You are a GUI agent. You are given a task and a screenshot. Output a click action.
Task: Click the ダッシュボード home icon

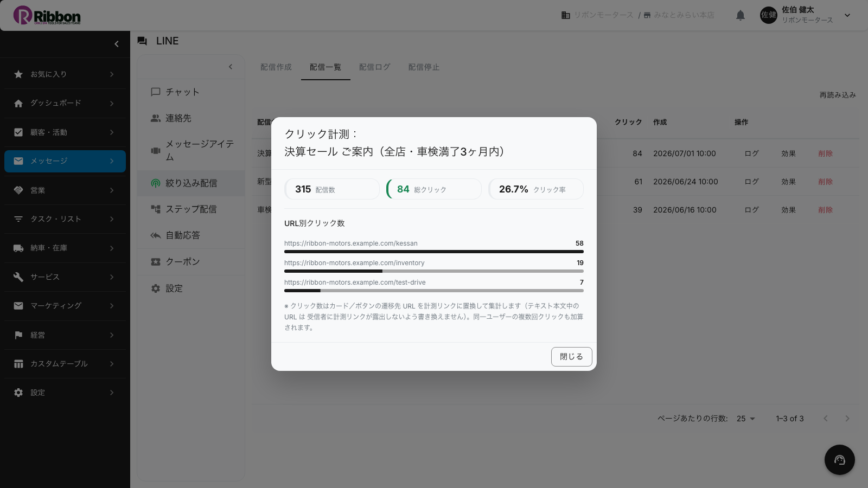pyautogui.click(x=18, y=103)
